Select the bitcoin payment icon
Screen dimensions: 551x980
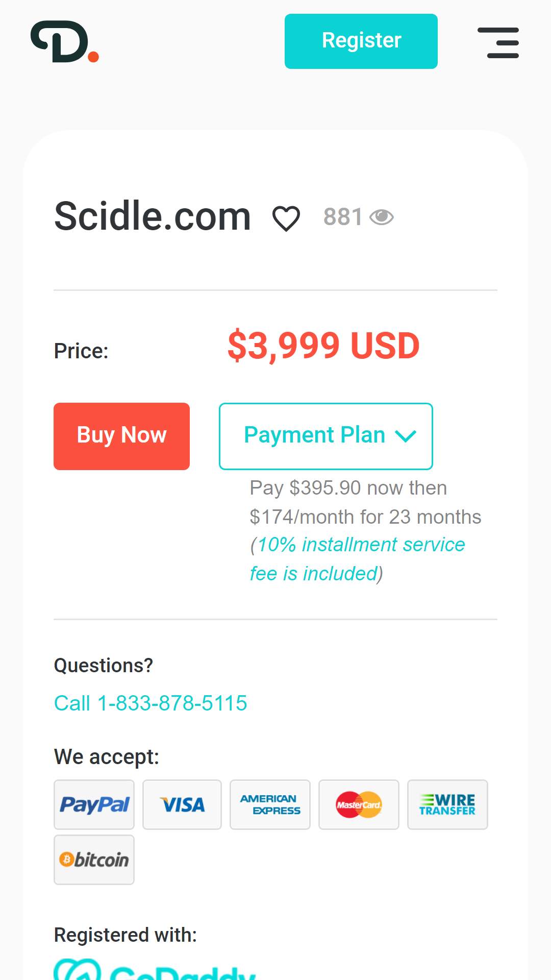tap(94, 860)
